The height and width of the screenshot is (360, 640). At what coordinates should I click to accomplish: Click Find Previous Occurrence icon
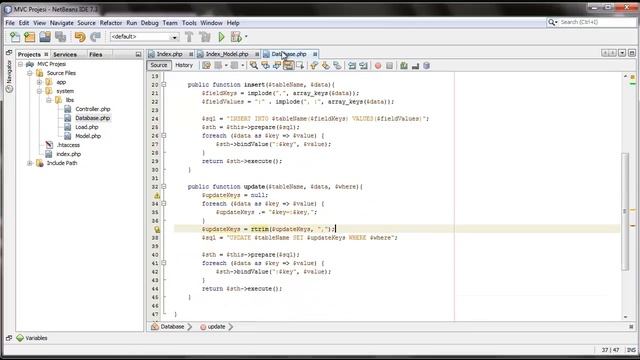(x=265, y=65)
